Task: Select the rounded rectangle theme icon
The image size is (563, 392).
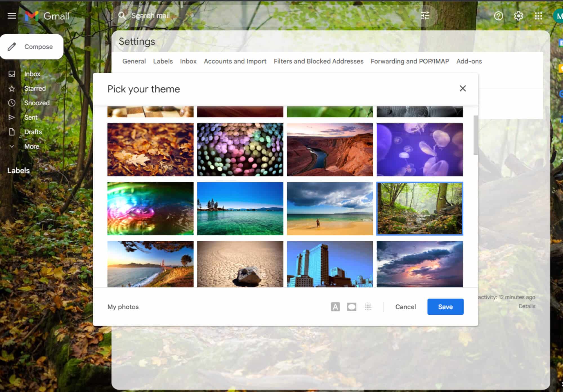Action: [x=352, y=306]
